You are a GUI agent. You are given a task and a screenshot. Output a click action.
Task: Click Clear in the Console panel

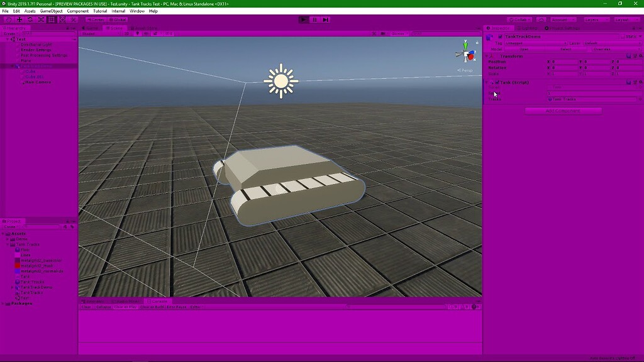click(x=85, y=307)
